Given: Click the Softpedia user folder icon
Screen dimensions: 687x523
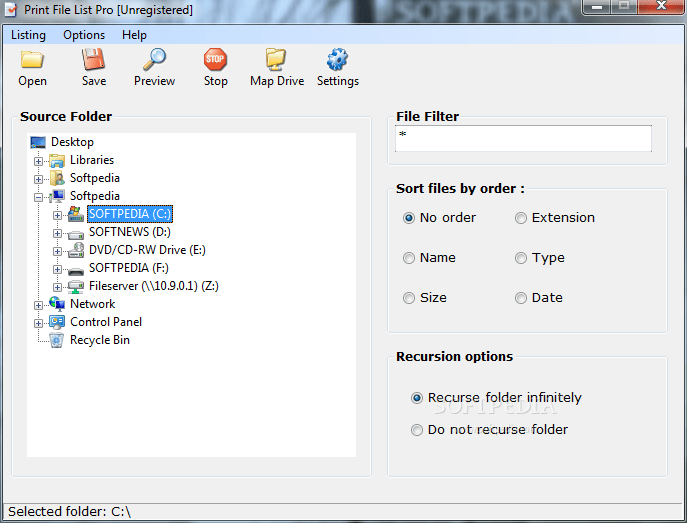Looking at the screenshot, I should pos(57,178).
